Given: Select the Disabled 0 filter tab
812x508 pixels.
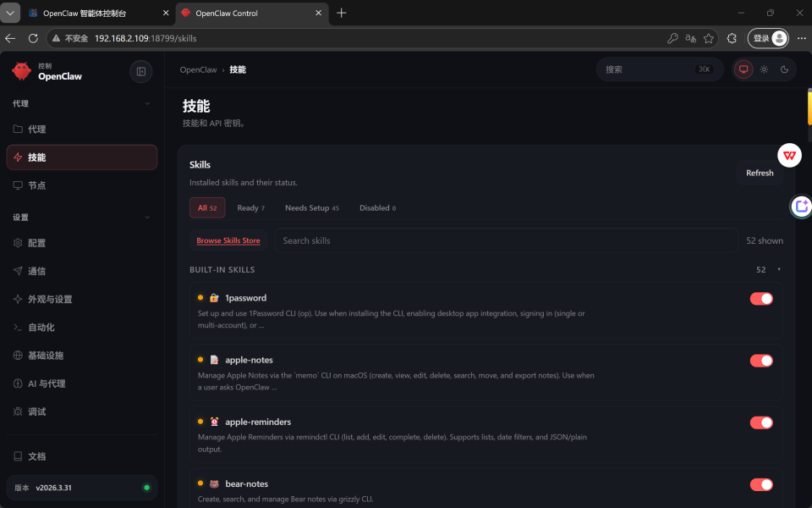Looking at the screenshot, I should pos(377,208).
